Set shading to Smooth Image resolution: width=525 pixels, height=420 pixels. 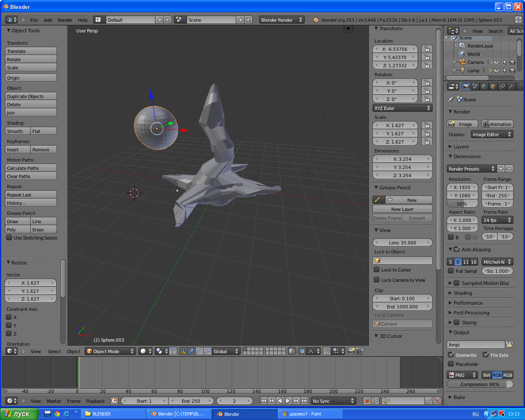click(18, 131)
